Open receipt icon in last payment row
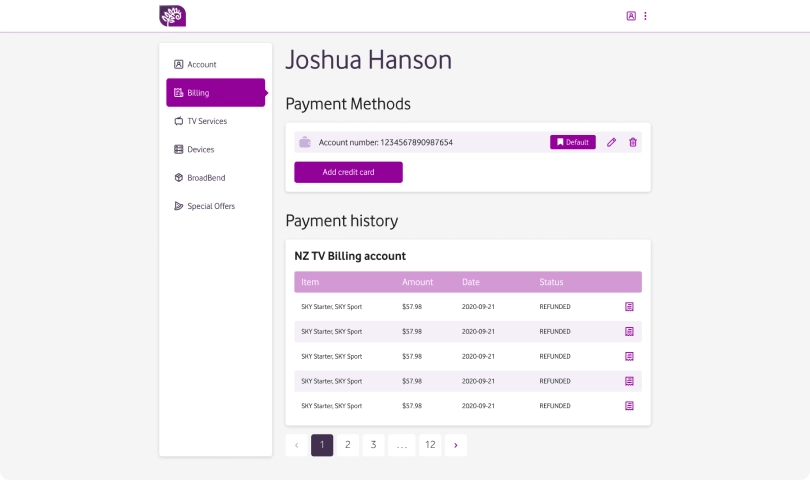 click(629, 406)
